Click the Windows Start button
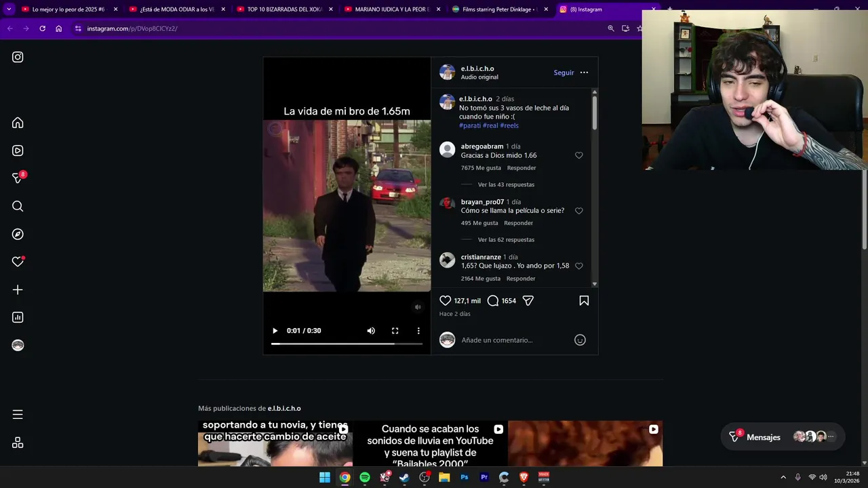868x488 pixels. [x=325, y=477]
